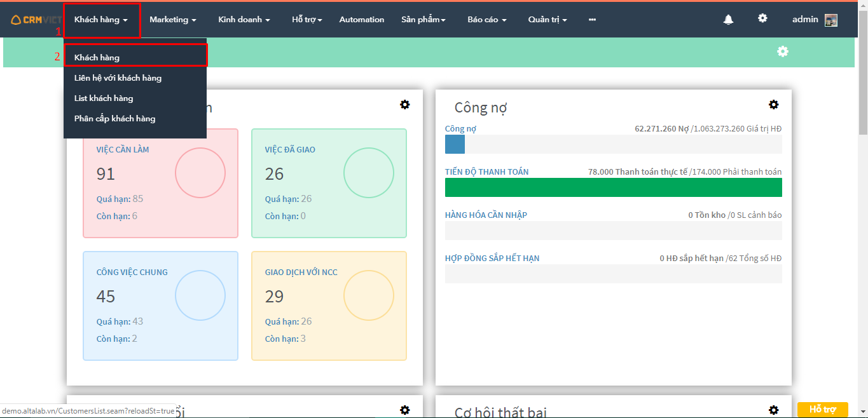Click the Công nợ link above debt bar
868x418 pixels.
[460, 129]
